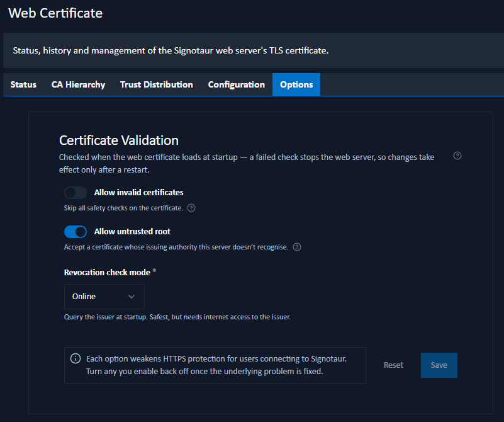Click the Allow invalid certificates label

click(139, 193)
